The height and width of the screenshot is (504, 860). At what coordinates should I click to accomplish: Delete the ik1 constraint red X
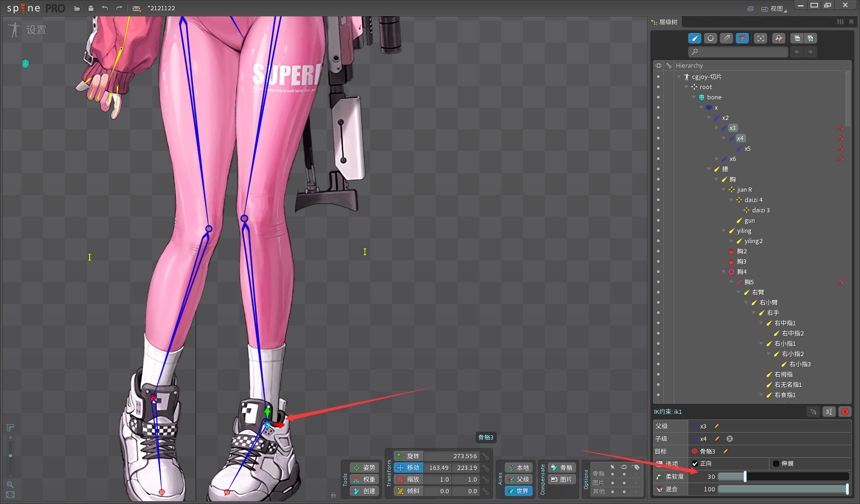(x=845, y=412)
